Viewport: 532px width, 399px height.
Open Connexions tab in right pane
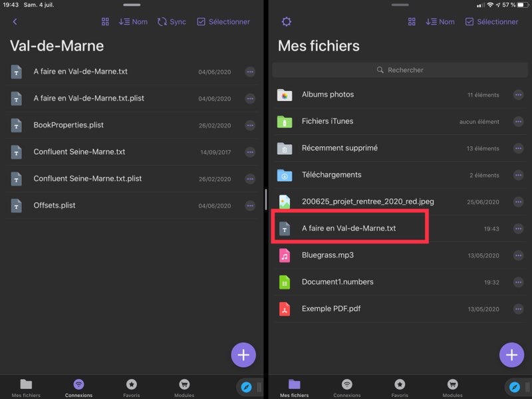(346, 387)
